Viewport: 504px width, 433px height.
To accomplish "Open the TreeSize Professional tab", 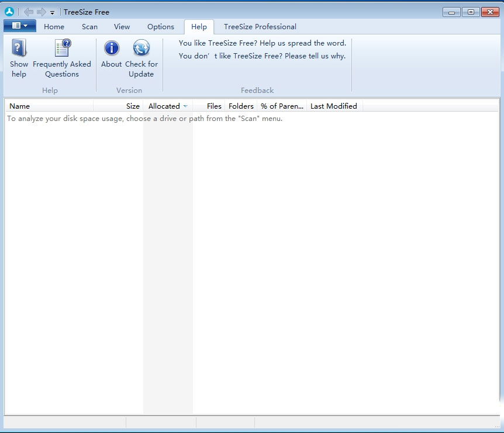I will [260, 27].
